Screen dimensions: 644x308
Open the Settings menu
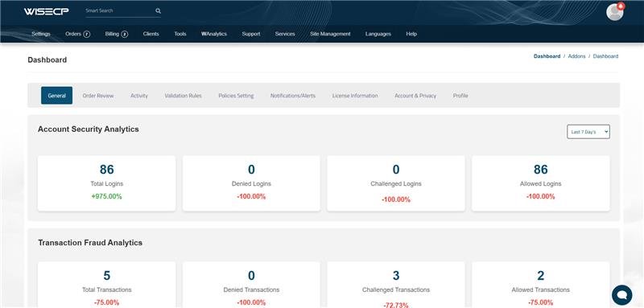pos(41,34)
